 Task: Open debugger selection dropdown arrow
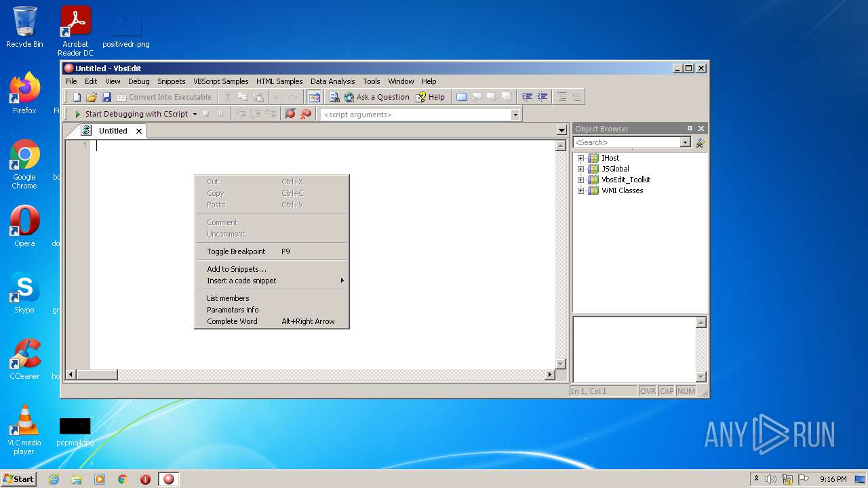coord(195,114)
